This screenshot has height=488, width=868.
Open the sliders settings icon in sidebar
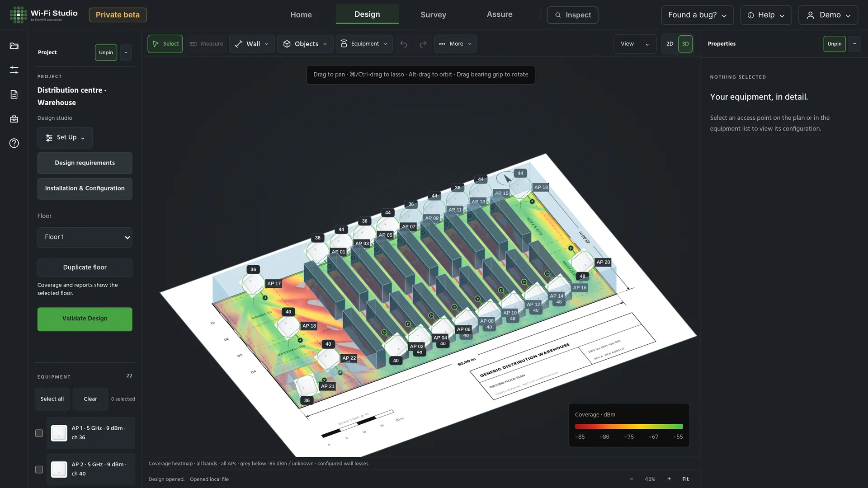point(14,70)
